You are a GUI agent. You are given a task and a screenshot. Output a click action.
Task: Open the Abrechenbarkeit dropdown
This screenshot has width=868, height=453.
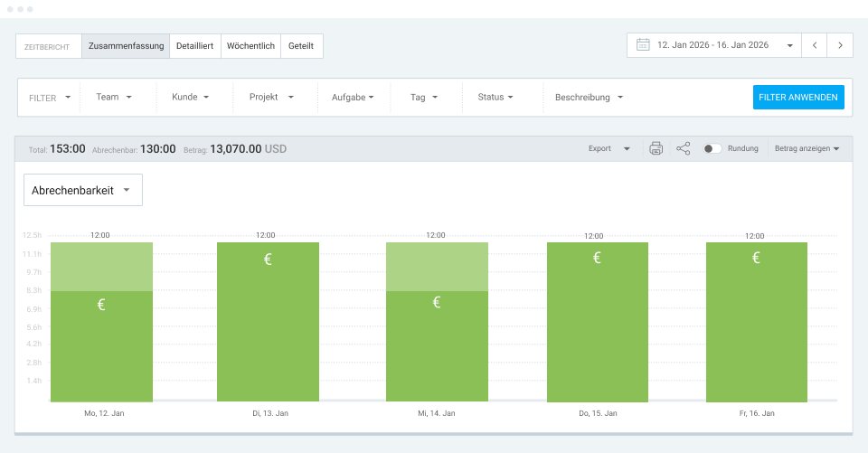click(83, 190)
